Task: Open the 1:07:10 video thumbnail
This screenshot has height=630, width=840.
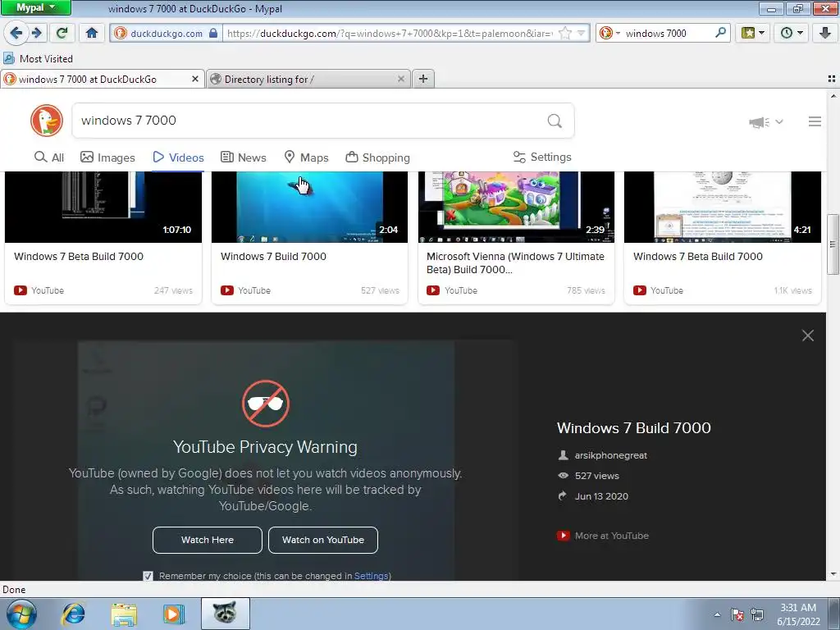Action: (103, 207)
